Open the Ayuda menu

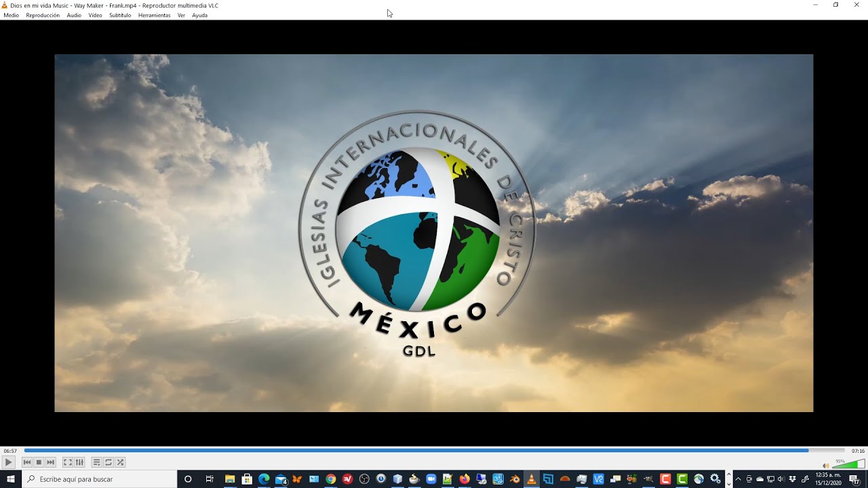(199, 15)
